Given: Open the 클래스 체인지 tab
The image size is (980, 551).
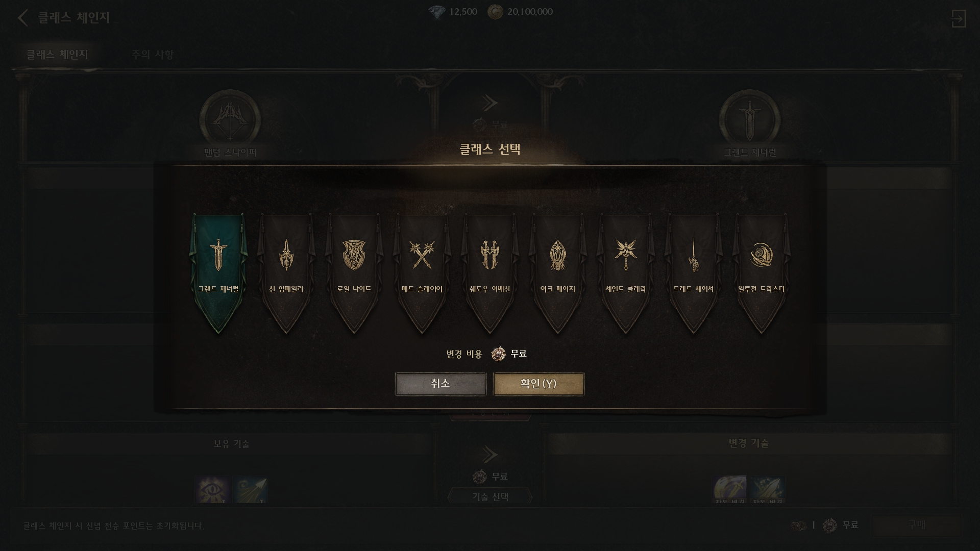Looking at the screenshot, I should coord(57,55).
